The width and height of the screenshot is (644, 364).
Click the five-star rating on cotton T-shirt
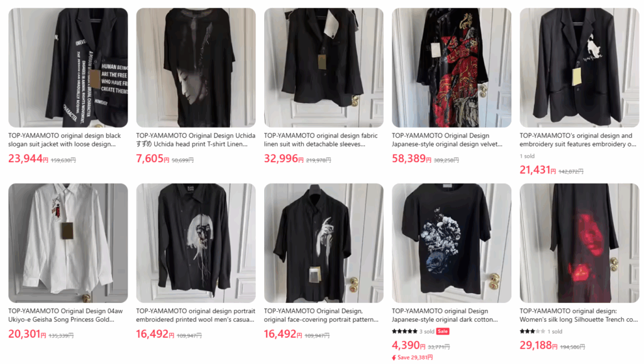point(404,331)
